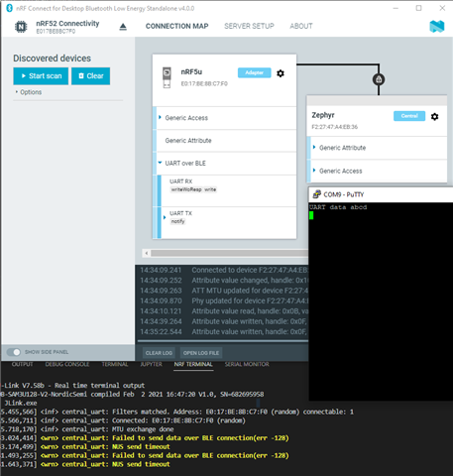
Task: Switch to the Server Setup tab
Action: pyautogui.click(x=249, y=26)
